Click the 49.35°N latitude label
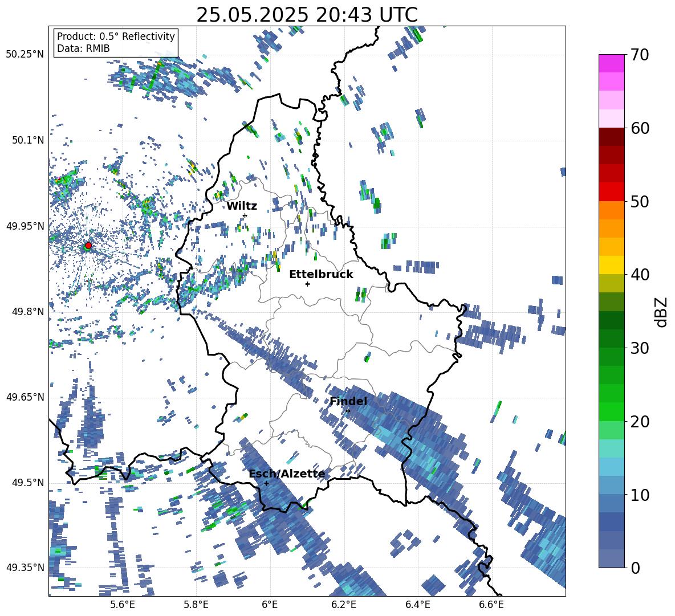The image size is (675, 616). pos(25,568)
